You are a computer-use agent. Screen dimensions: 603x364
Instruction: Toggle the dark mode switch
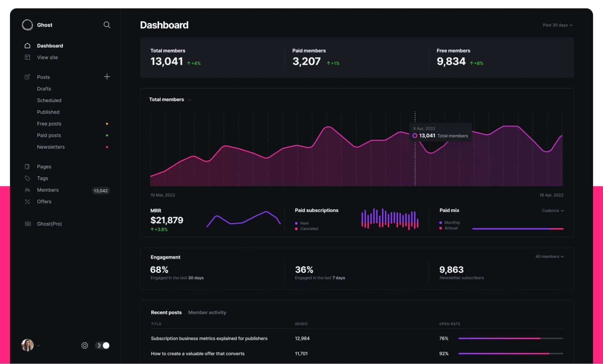(103, 345)
